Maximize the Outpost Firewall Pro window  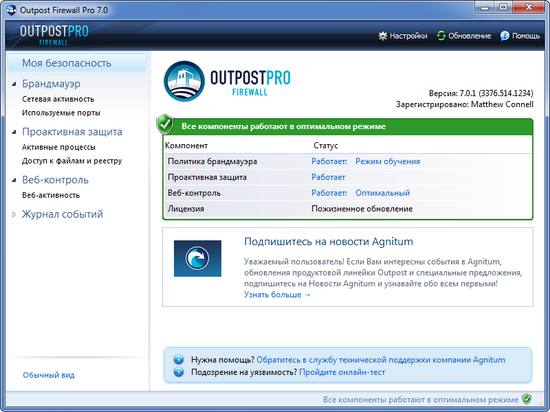tap(503, 7)
